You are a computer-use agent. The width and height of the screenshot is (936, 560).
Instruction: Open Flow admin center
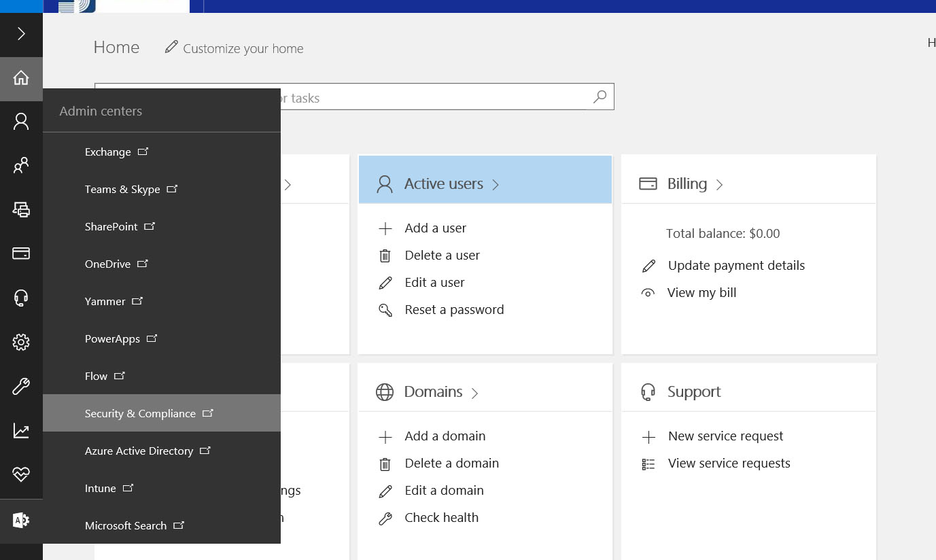point(162,376)
